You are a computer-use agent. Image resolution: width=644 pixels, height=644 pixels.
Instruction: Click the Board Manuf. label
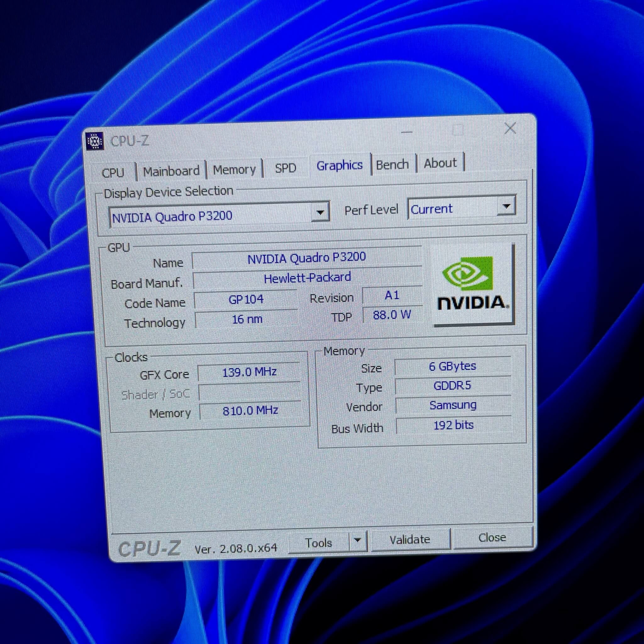(x=147, y=283)
